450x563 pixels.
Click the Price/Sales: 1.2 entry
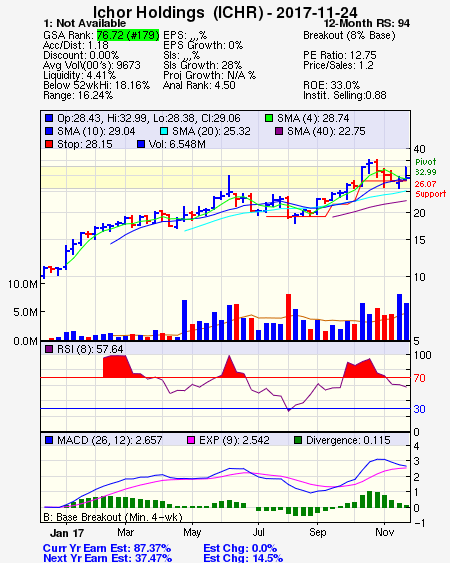tap(338, 65)
